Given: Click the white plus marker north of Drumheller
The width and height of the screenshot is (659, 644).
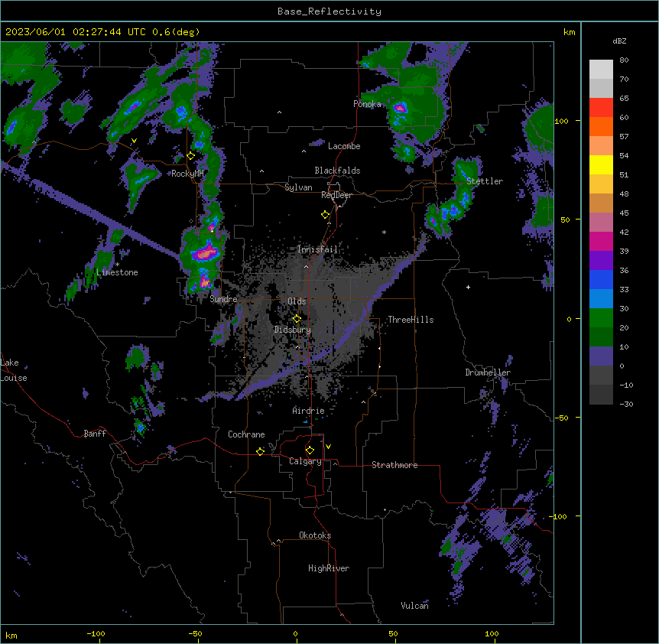Looking at the screenshot, I should [x=468, y=287].
